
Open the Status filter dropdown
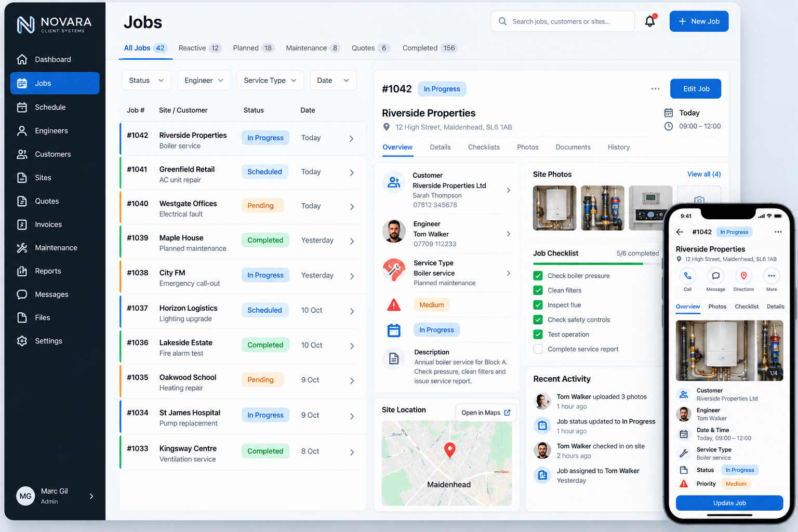click(146, 81)
